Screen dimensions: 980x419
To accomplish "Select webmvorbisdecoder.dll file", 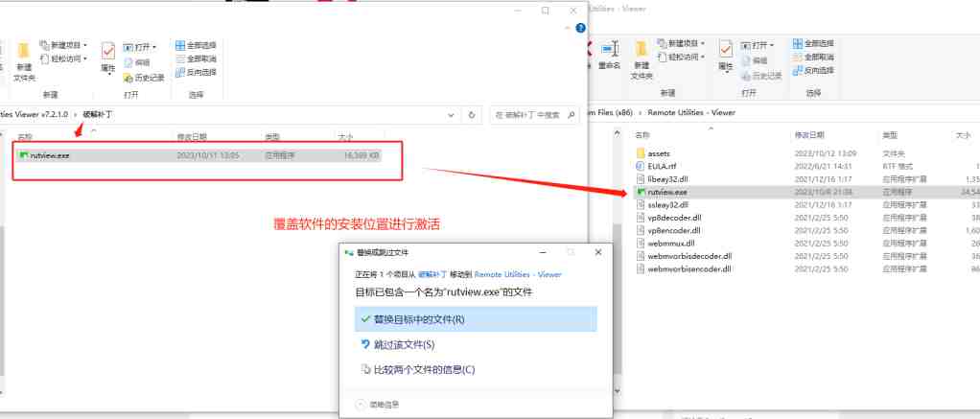I will point(689,256).
